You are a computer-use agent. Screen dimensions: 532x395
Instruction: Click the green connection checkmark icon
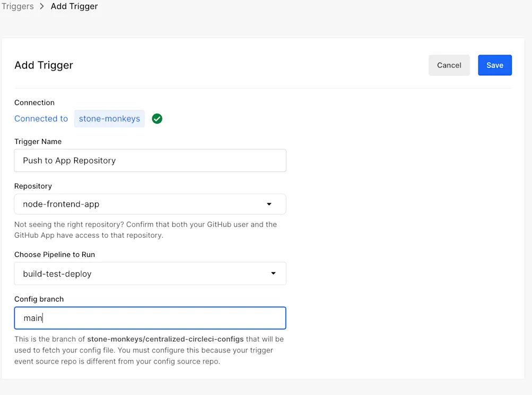157,118
